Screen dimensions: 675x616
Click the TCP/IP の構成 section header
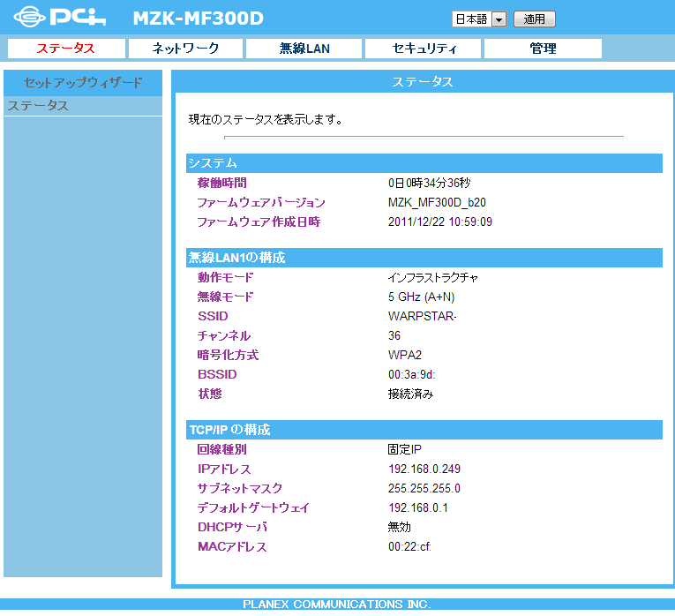tap(424, 430)
